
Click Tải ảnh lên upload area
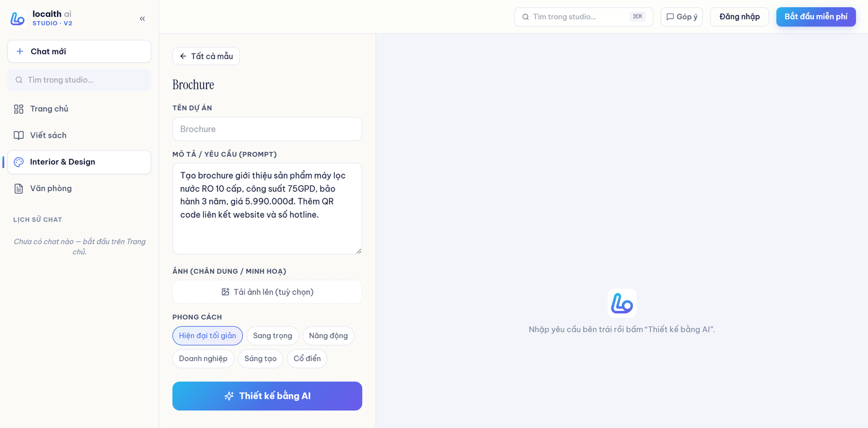click(x=267, y=292)
